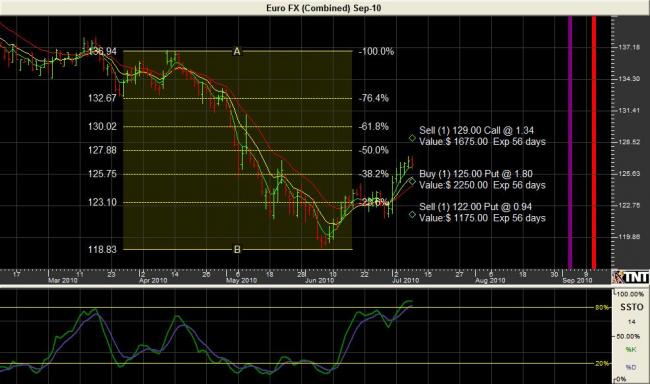Click the 14 period value under SSTO

pyautogui.click(x=631, y=322)
